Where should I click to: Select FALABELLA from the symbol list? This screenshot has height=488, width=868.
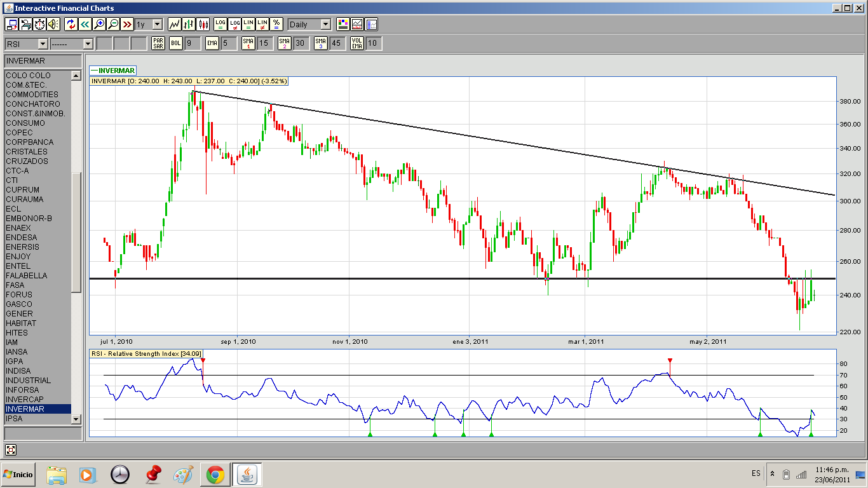[26, 275]
